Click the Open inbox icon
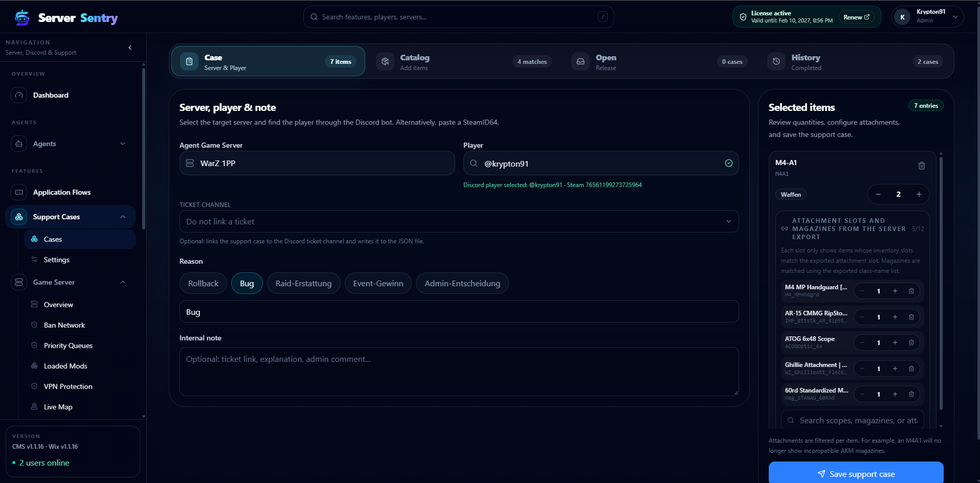The width and height of the screenshot is (980, 483). (581, 61)
